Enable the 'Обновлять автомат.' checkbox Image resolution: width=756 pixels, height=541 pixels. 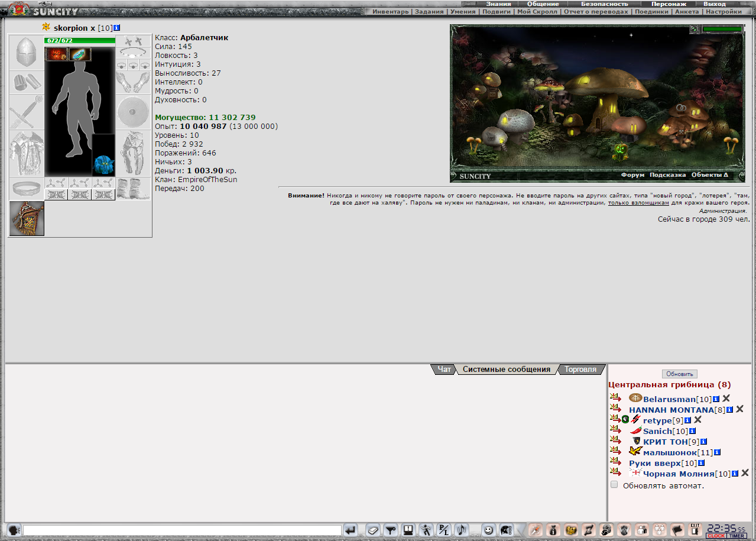point(614,485)
